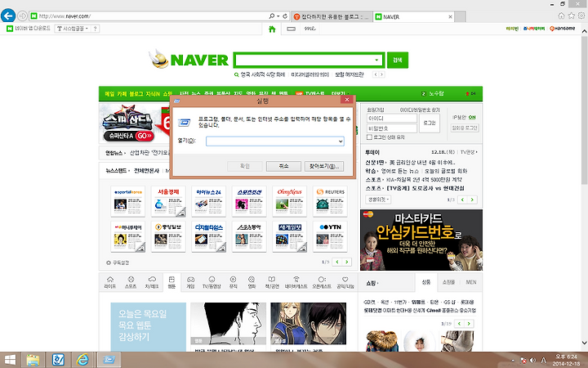Click the keyboard icon in the Naver toolbar
This screenshot has height=368, width=588.
(x=291, y=29)
